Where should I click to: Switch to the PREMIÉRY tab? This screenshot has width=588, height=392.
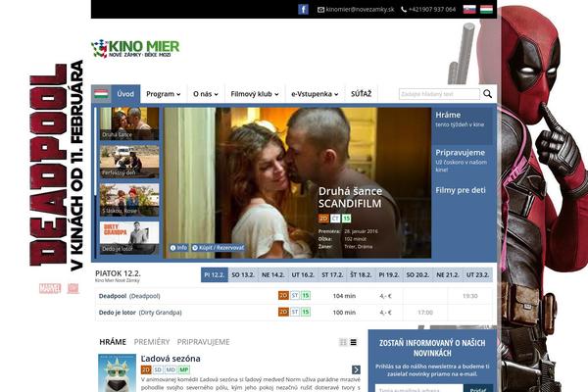click(x=152, y=342)
